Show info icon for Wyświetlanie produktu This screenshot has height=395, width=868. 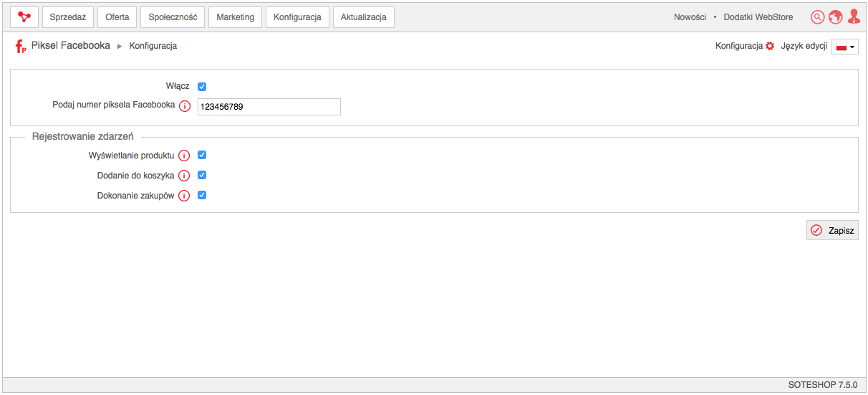point(184,156)
